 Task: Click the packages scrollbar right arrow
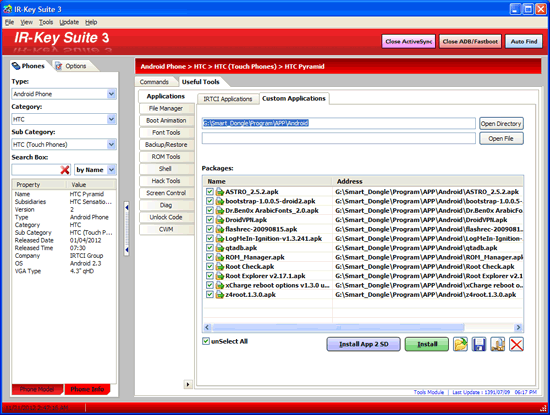tap(518, 328)
